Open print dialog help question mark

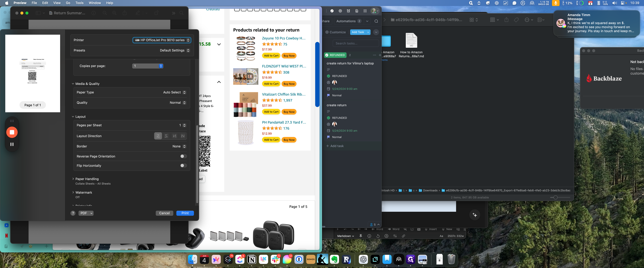(73, 213)
